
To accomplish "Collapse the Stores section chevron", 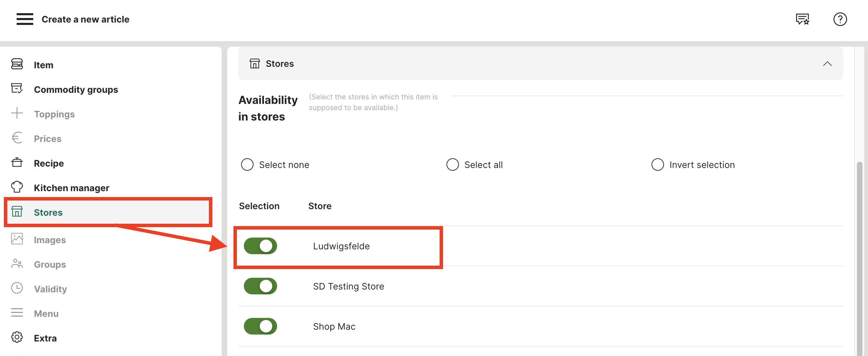I will pos(827,64).
